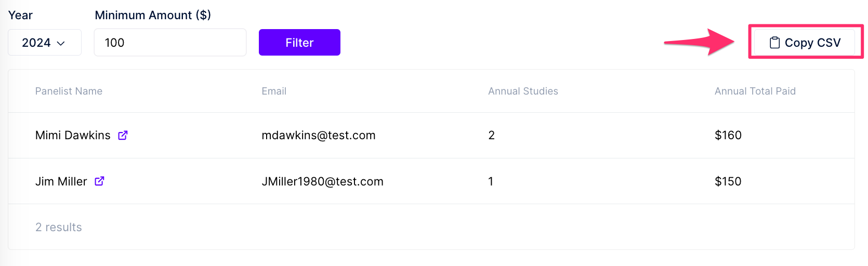Open the Year 2024 dropdown

pos(45,43)
